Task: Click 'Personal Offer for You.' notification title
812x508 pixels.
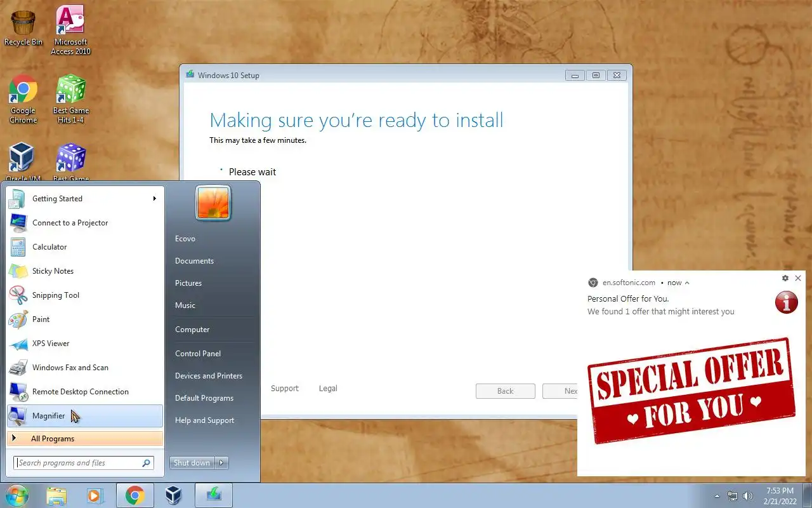Action: pyautogui.click(x=628, y=299)
